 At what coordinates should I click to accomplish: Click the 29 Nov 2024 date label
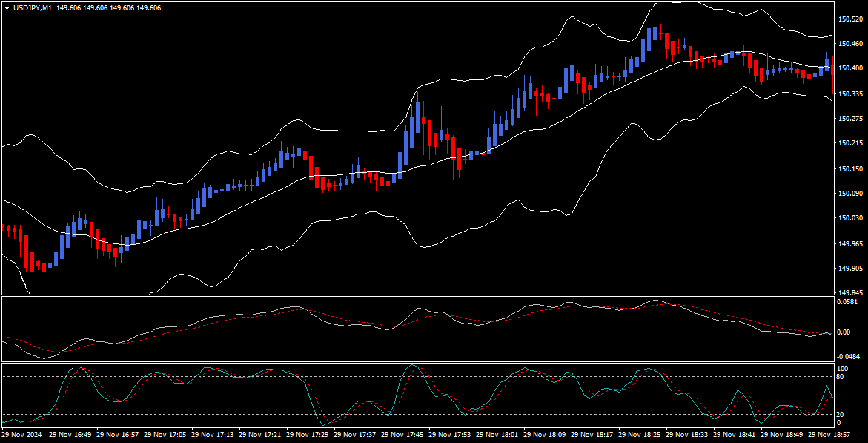[21, 435]
